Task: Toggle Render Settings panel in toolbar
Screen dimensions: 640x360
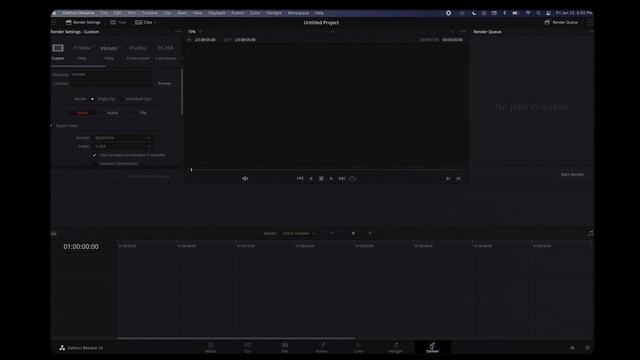Action: tap(83, 22)
